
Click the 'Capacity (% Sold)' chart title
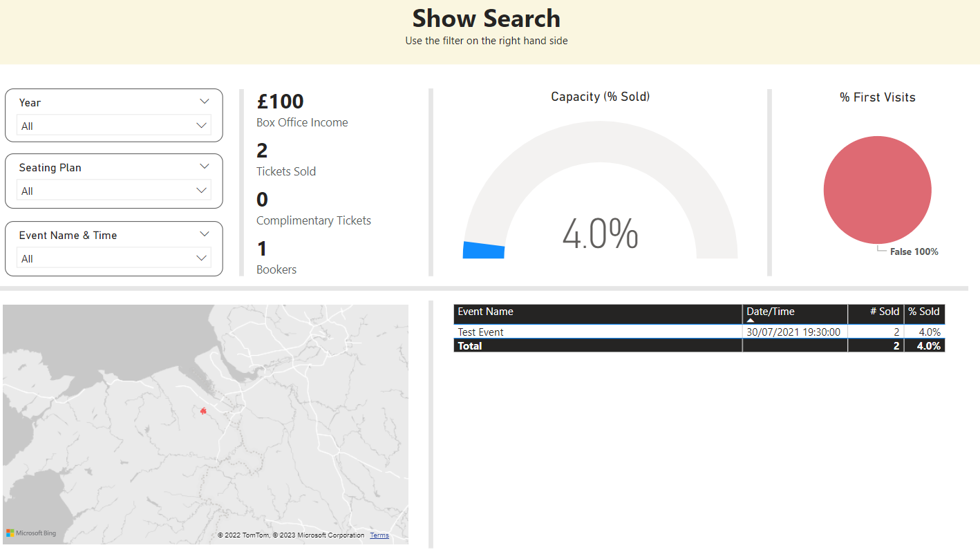[x=600, y=97]
